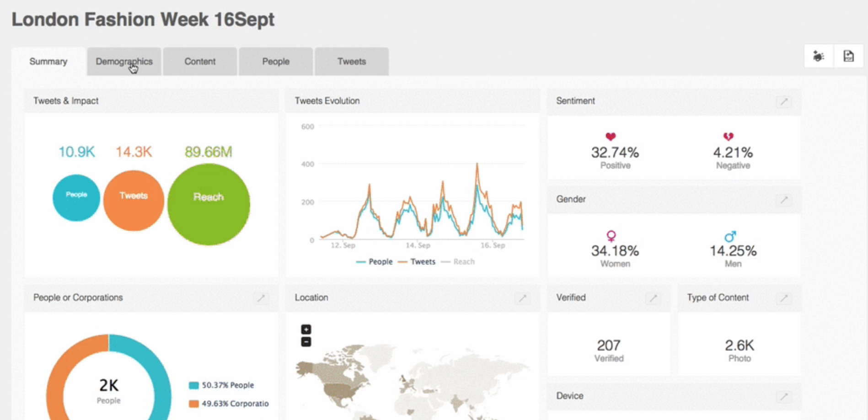
Task: Click the 2.6K Photo count
Action: (x=739, y=346)
